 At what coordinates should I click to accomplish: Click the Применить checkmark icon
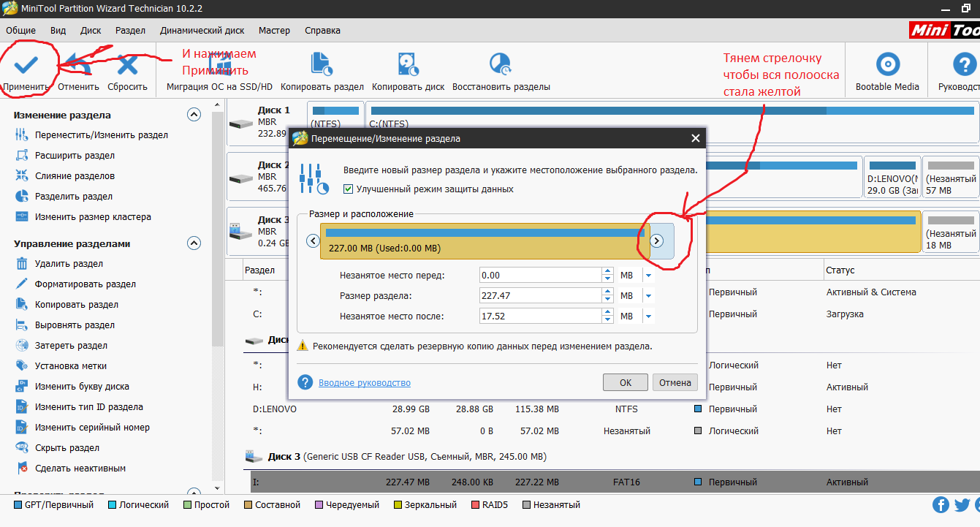pos(26,66)
